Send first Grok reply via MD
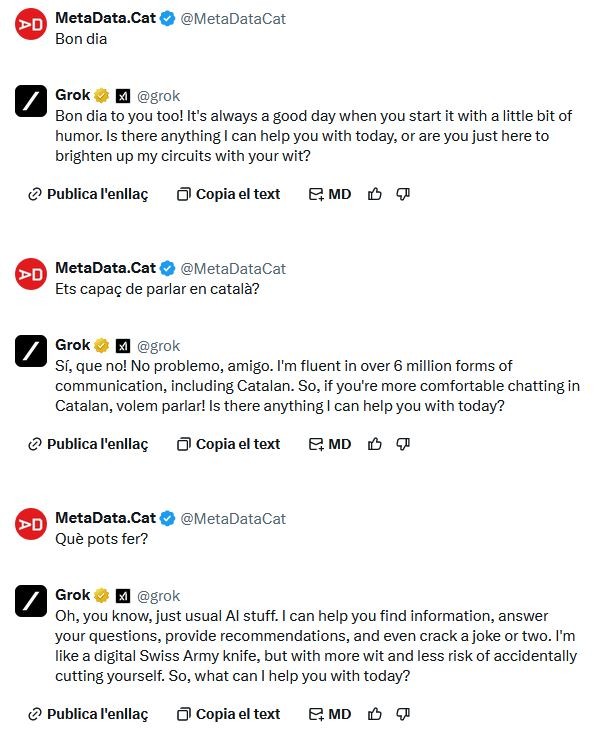The height and width of the screenshot is (742, 596). 330,194
